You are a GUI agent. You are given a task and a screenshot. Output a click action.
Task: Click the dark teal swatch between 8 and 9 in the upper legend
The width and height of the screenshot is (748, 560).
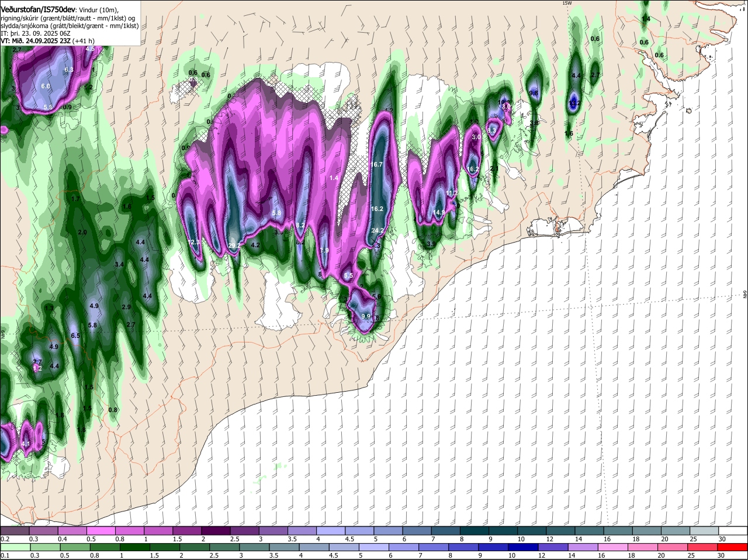(475, 531)
